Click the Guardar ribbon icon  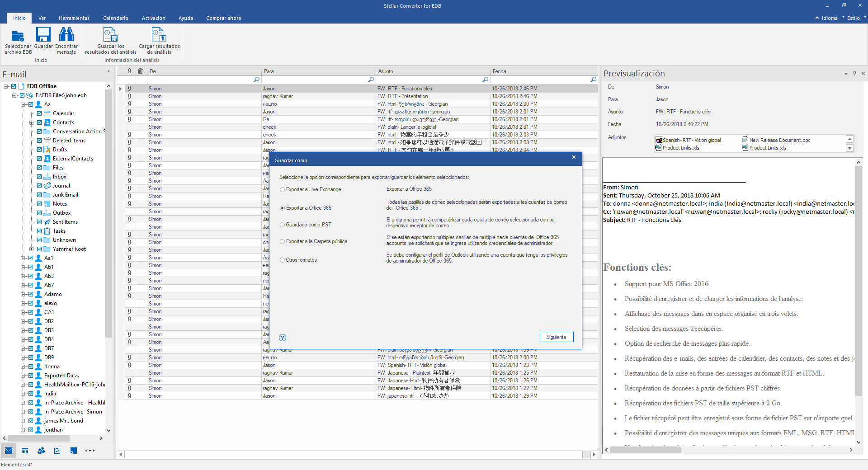pos(43,35)
